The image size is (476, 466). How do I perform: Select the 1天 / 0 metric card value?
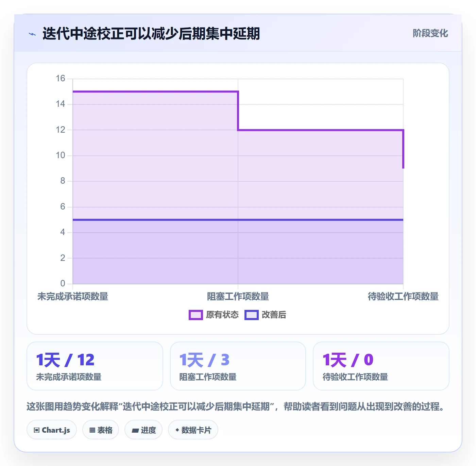pos(348,360)
